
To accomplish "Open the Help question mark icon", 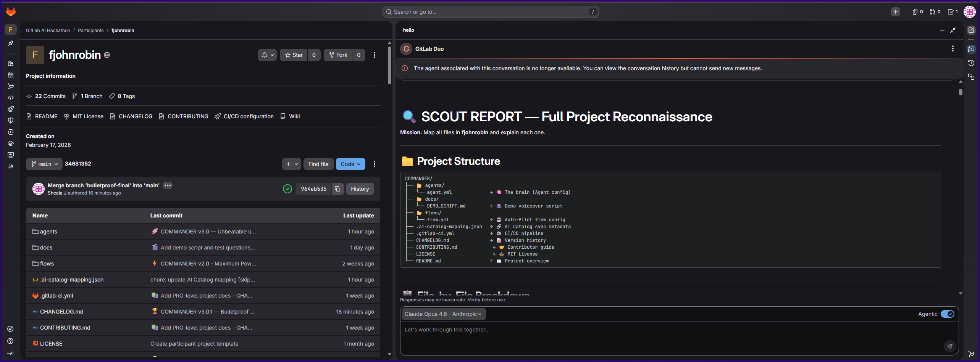I will pyautogui.click(x=11, y=341).
